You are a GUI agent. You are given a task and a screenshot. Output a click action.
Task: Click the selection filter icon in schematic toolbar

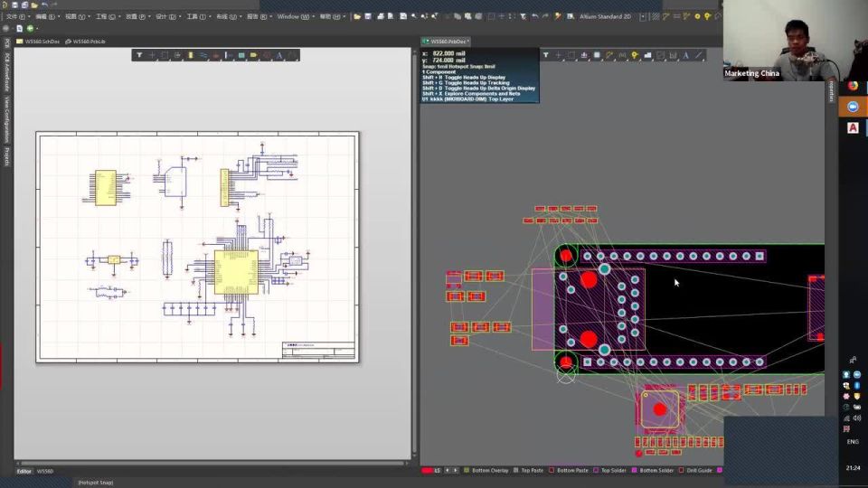(139, 55)
